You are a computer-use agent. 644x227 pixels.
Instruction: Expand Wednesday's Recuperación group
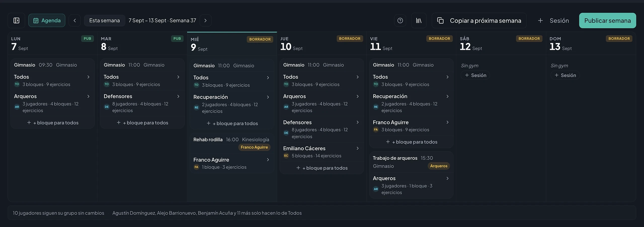pos(232,104)
